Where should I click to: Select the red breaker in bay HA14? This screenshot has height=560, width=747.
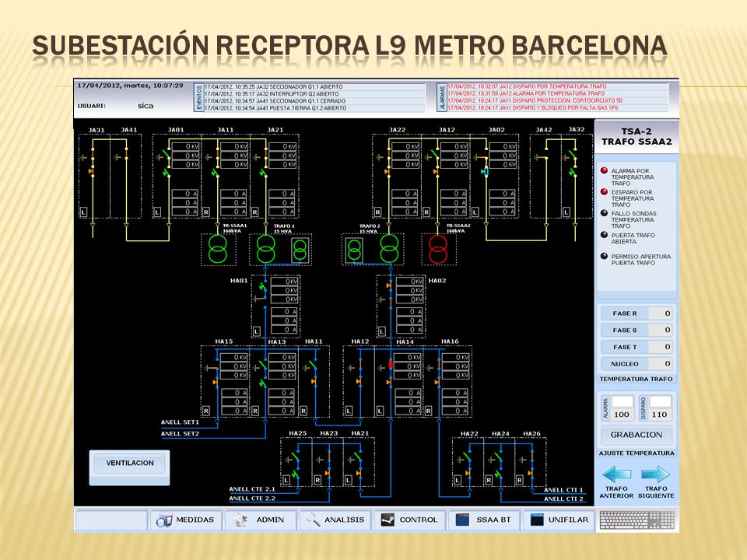pos(391,364)
